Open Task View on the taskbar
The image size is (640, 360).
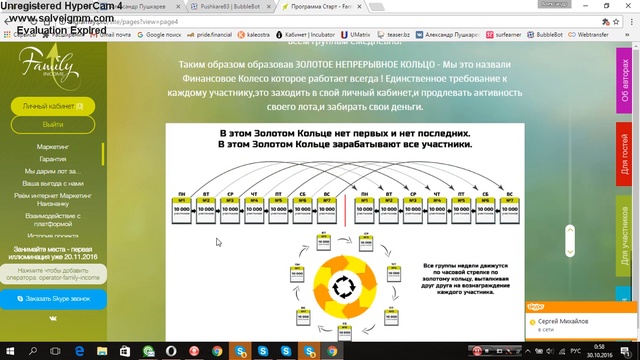click(55, 351)
